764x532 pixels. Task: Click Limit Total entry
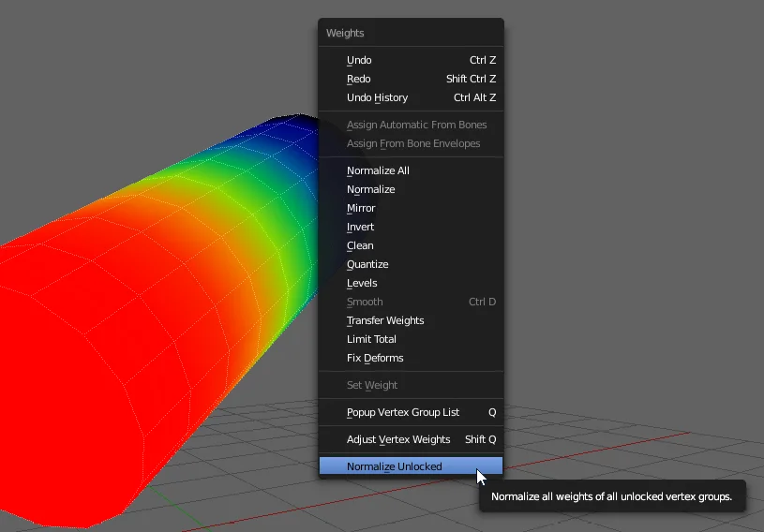click(x=371, y=339)
